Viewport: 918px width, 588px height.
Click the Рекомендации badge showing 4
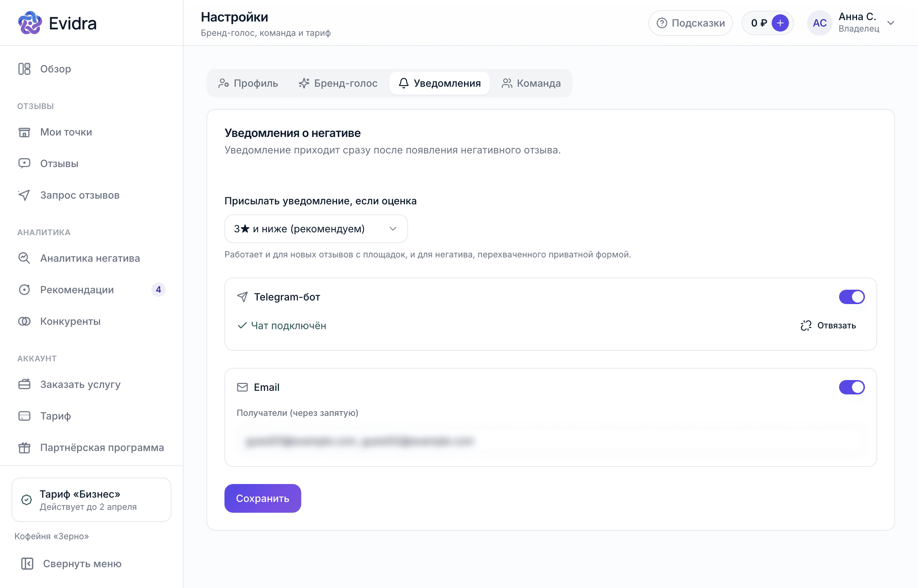coord(158,290)
